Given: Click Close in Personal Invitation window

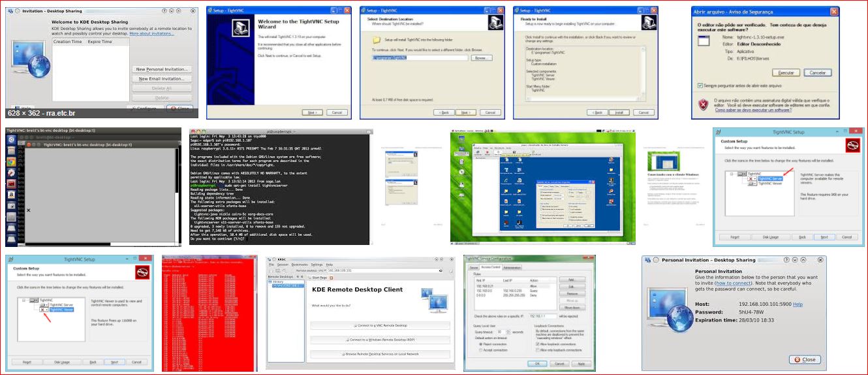Looking at the screenshot, I should [x=805, y=360].
